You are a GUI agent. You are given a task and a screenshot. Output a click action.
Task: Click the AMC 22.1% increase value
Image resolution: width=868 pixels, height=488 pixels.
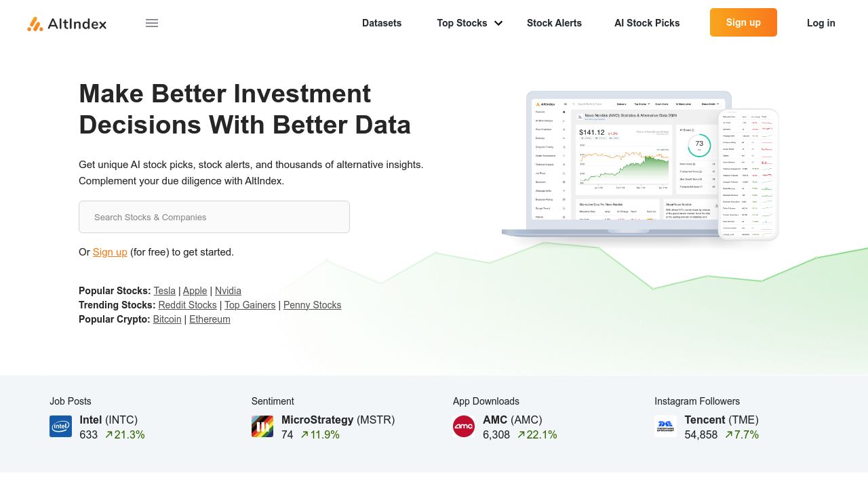click(x=537, y=435)
